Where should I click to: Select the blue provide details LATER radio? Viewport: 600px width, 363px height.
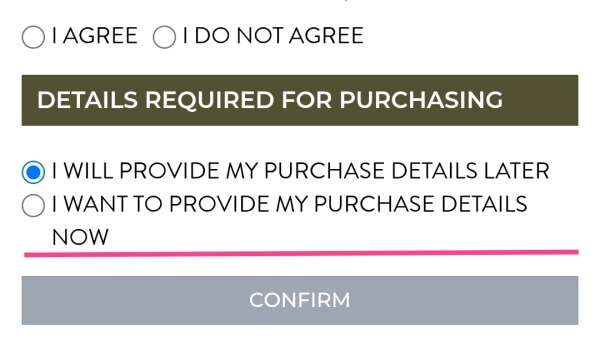33,172
